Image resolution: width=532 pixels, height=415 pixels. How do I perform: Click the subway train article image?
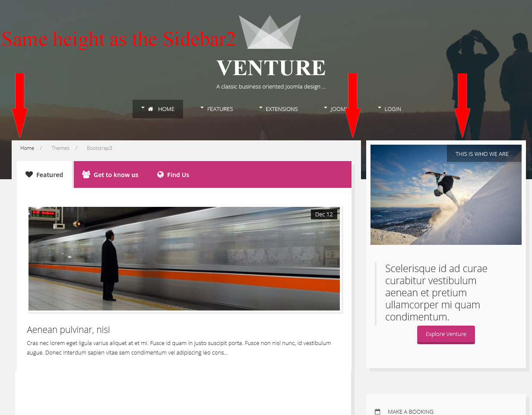click(x=184, y=259)
